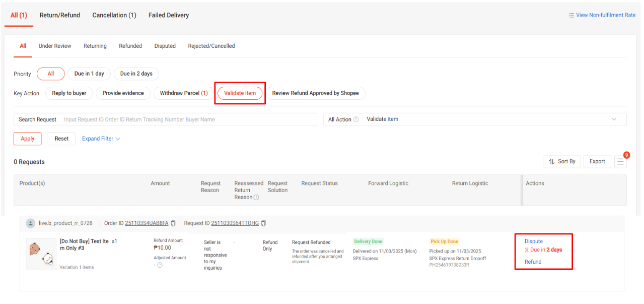The width and height of the screenshot is (644, 304).
Task: Open the Sort By menu
Action: click(562, 161)
